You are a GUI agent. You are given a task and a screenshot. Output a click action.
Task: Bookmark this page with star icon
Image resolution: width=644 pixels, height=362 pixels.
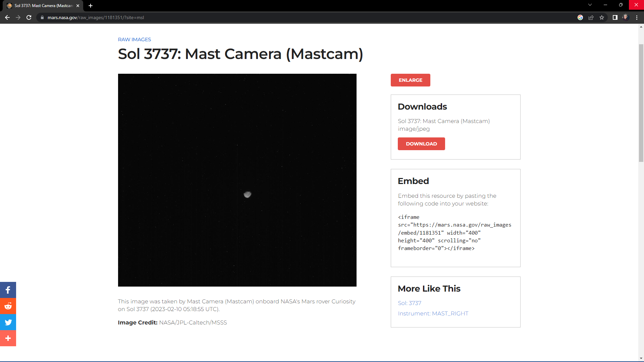602,17
